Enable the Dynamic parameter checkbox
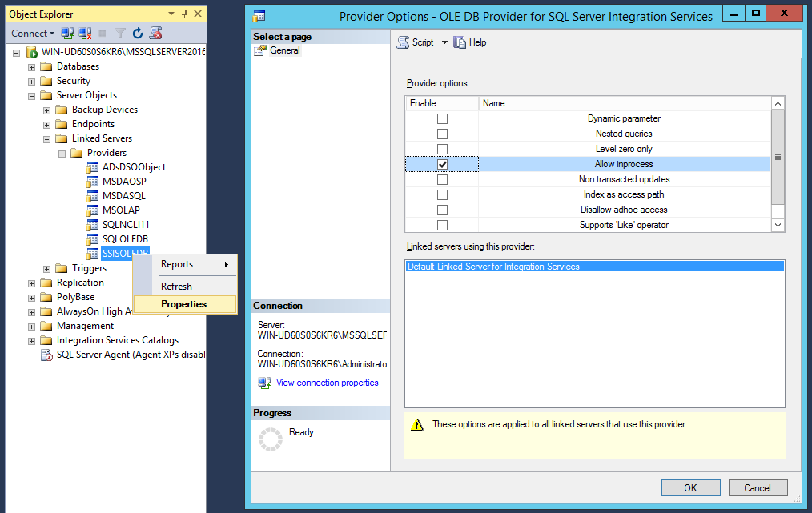This screenshot has height=513, width=812. click(442, 119)
